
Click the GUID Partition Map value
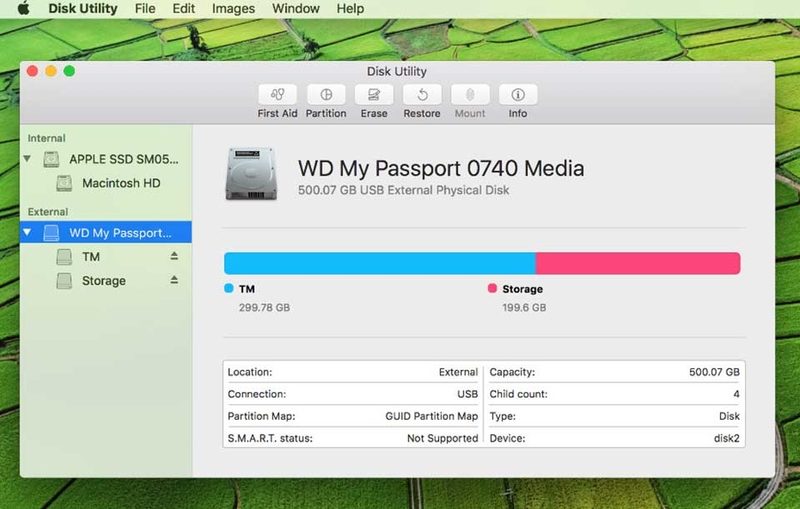(x=432, y=416)
